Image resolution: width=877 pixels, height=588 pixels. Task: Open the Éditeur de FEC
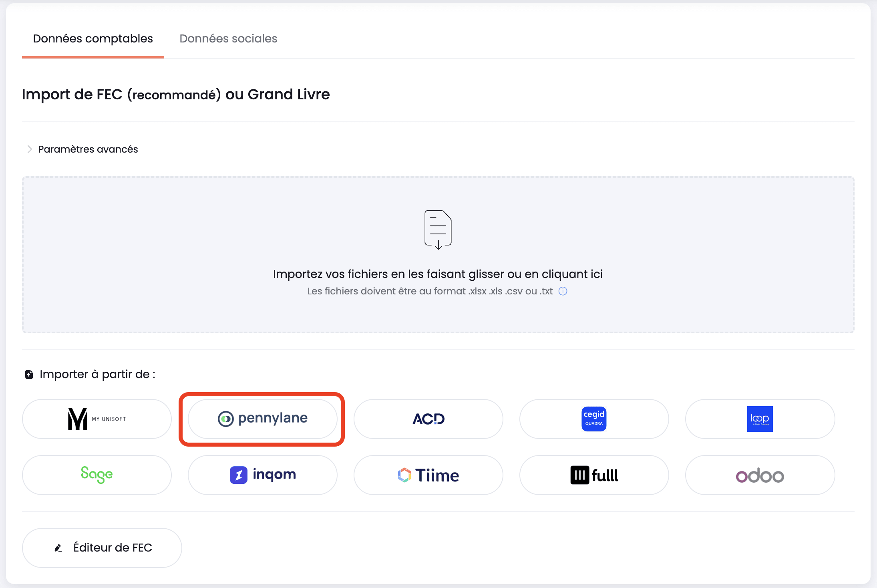click(102, 548)
